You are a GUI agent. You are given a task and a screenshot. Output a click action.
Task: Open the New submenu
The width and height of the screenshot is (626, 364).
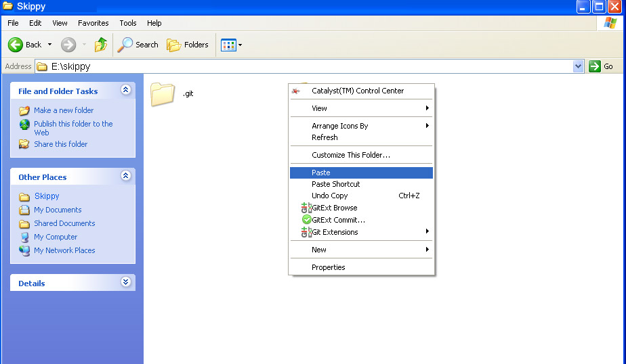pos(361,250)
